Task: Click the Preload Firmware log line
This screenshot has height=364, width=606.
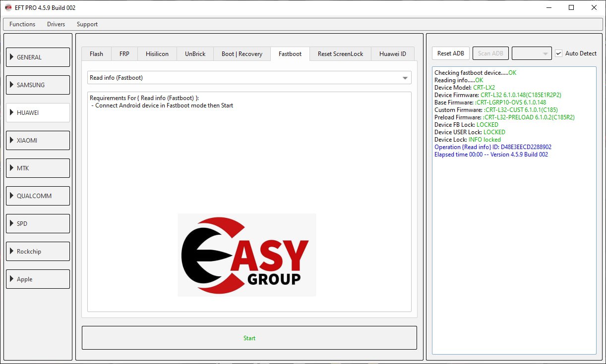Action: pos(504,117)
